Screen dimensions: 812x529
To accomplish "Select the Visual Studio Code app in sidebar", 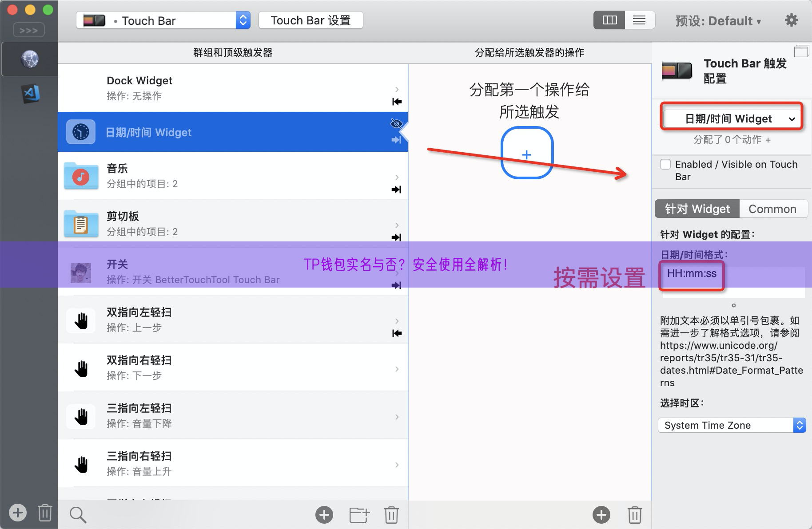I will tap(31, 94).
